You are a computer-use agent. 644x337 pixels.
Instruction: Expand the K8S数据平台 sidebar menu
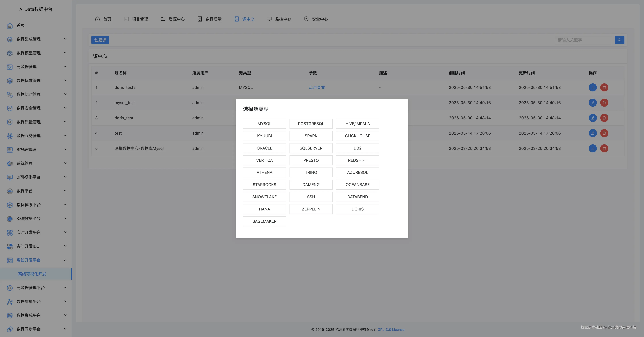click(65, 219)
